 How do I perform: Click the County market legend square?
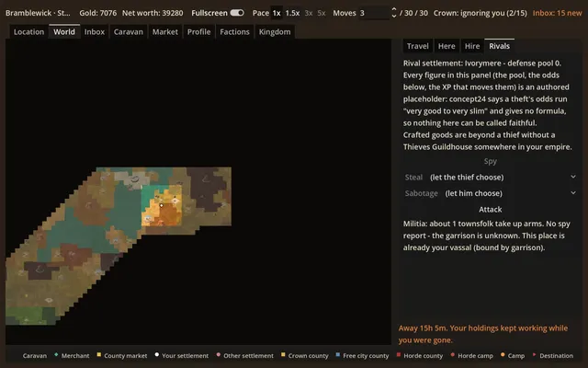(99, 354)
